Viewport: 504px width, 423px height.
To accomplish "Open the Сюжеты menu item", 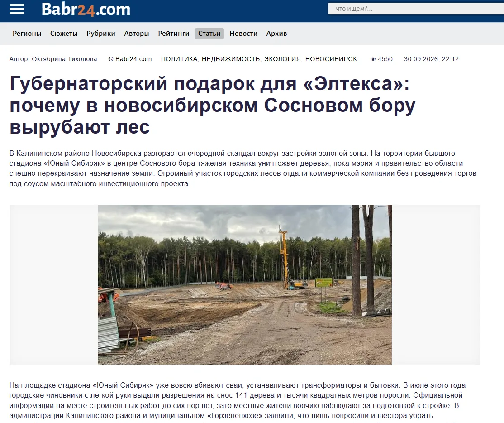I will (64, 34).
